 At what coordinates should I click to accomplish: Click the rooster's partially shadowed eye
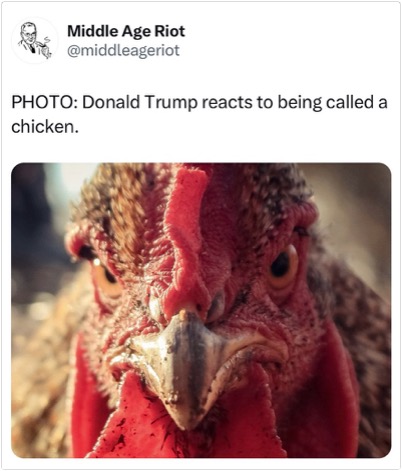(x=105, y=276)
